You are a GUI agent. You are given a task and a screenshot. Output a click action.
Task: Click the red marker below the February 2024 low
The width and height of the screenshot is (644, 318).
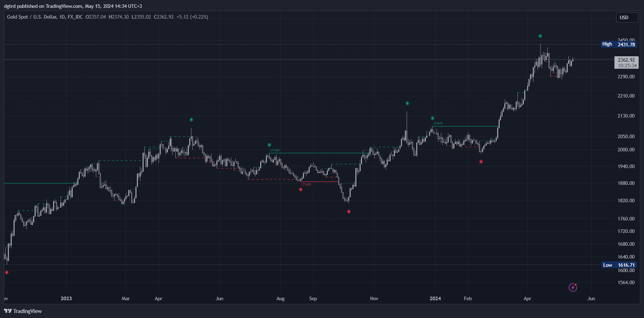(x=481, y=162)
